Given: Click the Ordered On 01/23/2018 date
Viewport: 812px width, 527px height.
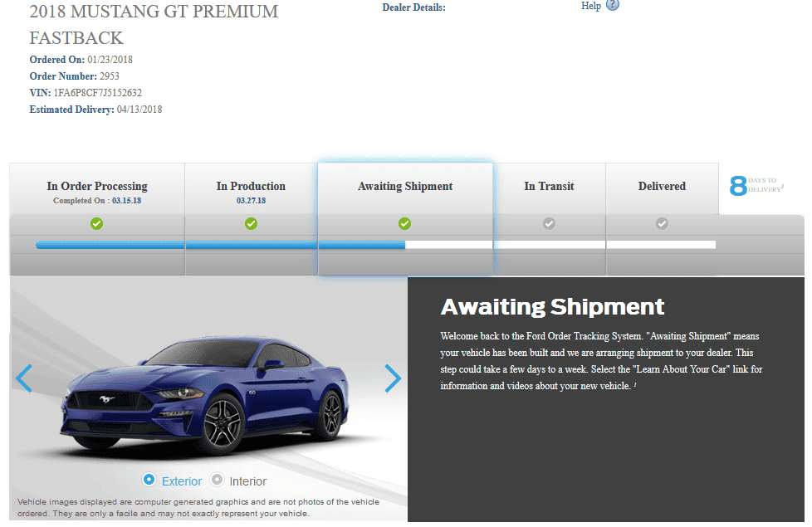Looking at the screenshot, I should [81, 60].
